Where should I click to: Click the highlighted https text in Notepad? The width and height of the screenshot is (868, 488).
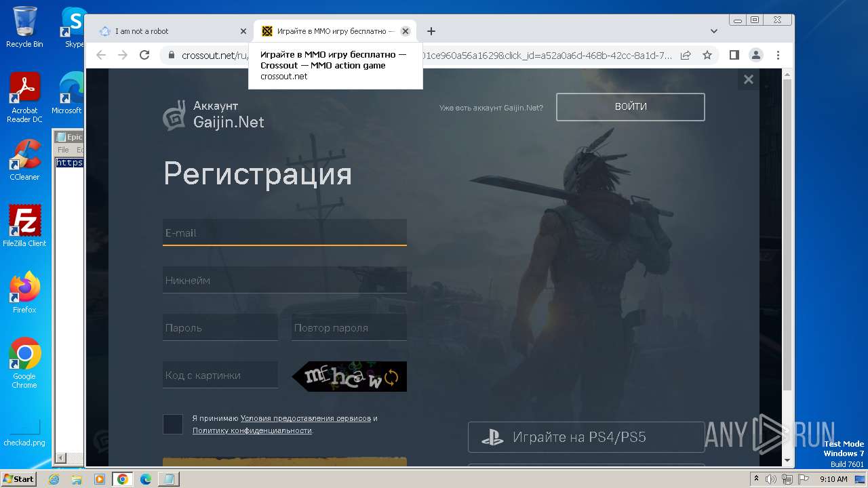[69, 163]
